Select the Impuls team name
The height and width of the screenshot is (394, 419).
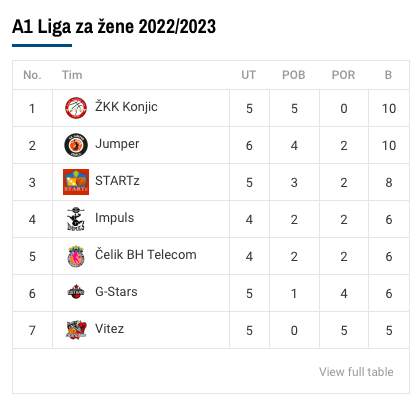(114, 218)
